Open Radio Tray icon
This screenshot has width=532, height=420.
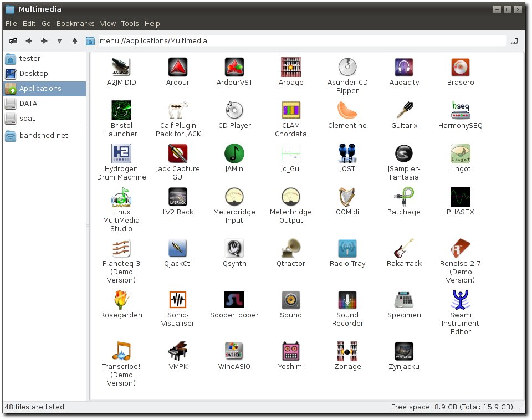click(x=347, y=248)
